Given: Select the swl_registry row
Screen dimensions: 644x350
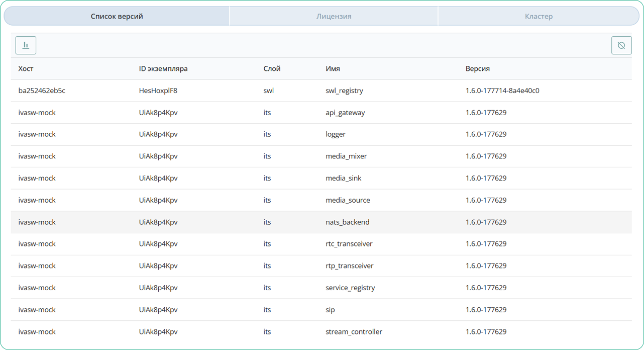Looking at the screenshot, I should point(344,91).
